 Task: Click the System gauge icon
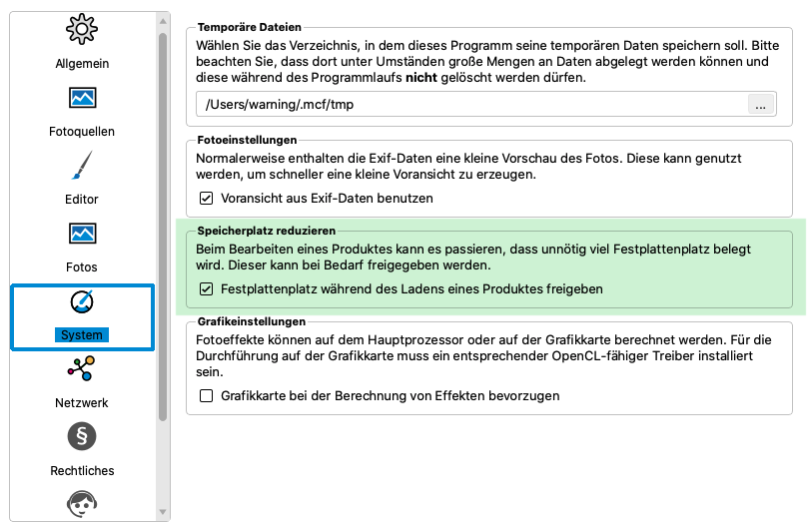pos(82,301)
